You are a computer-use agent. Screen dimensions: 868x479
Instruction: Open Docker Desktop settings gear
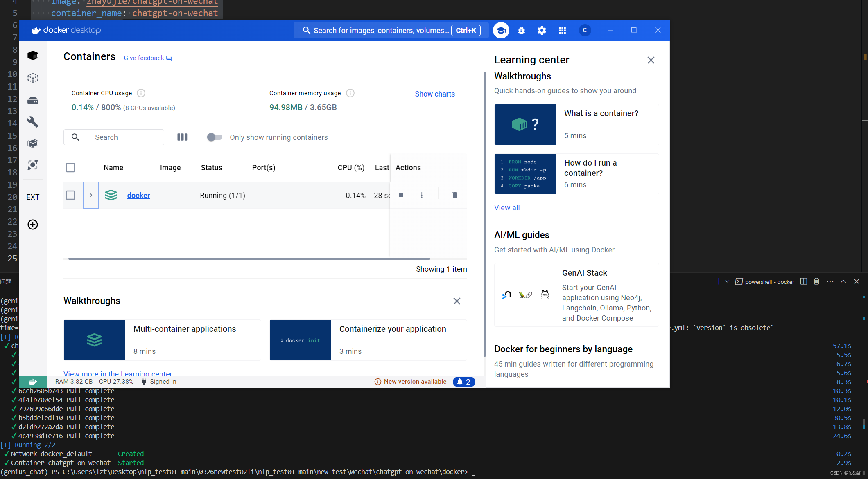click(x=542, y=31)
